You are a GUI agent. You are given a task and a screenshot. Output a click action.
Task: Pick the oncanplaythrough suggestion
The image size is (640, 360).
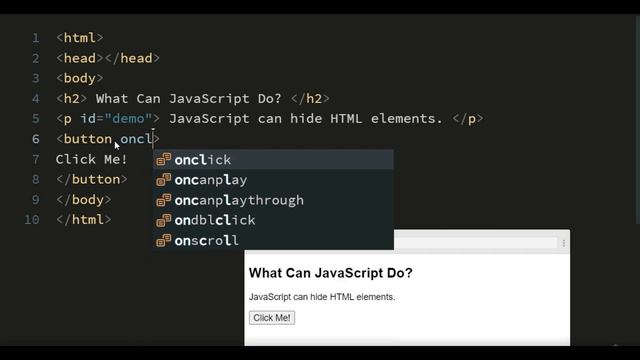273,200
